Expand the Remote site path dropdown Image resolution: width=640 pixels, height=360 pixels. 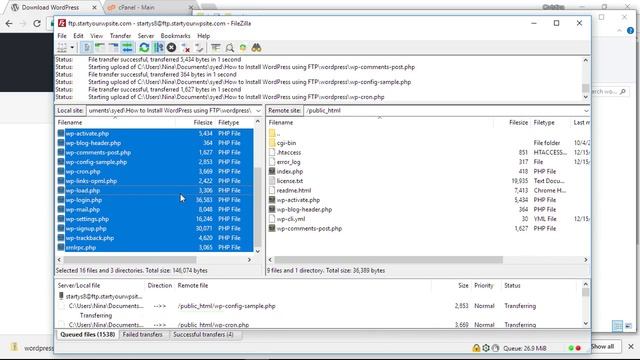[586, 111]
